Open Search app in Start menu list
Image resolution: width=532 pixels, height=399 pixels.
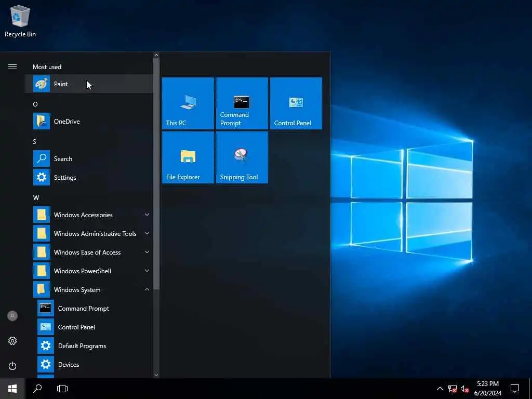click(88, 159)
